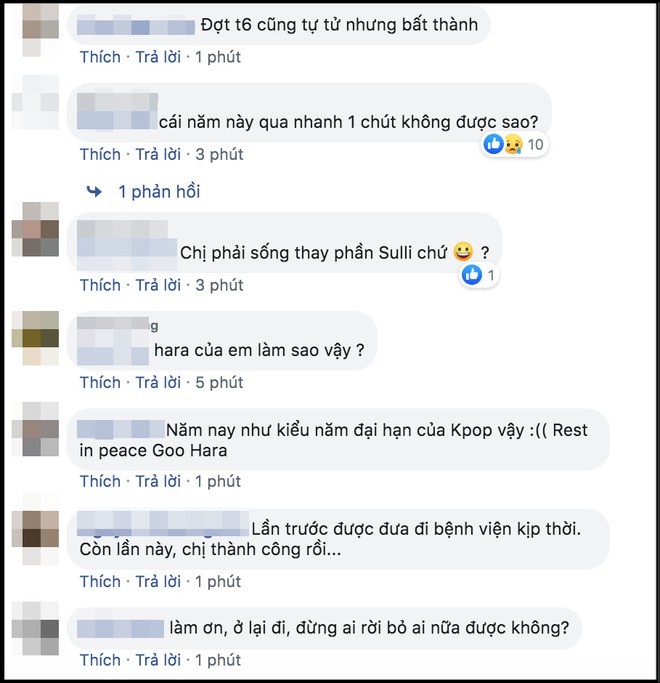Viewport: 660px width, 683px height.
Task: Reply to the 'hara của em làm sao' comment
Action: click(x=158, y=382)
